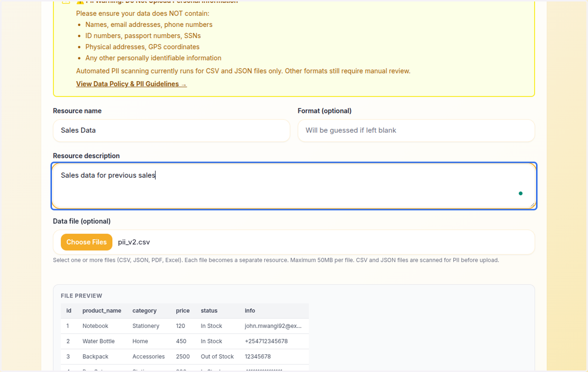Click the green Grammarly dot in description box

pyautogui.click(x=520, y=193)
